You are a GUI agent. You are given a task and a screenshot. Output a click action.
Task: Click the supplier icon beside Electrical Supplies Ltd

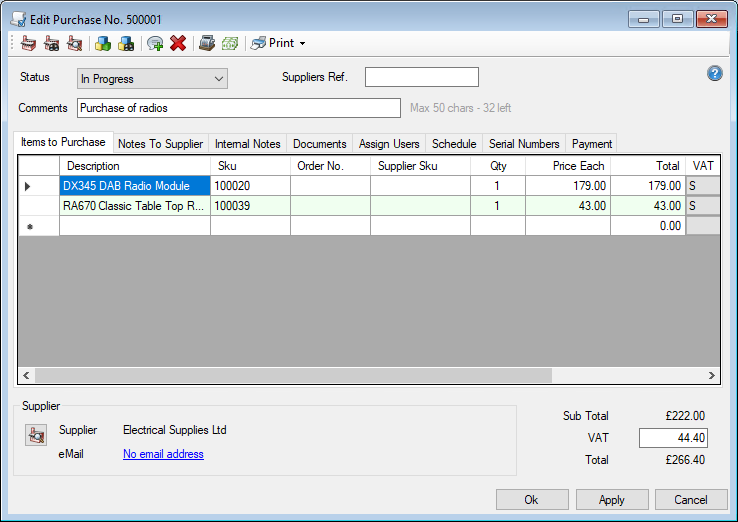37,435
